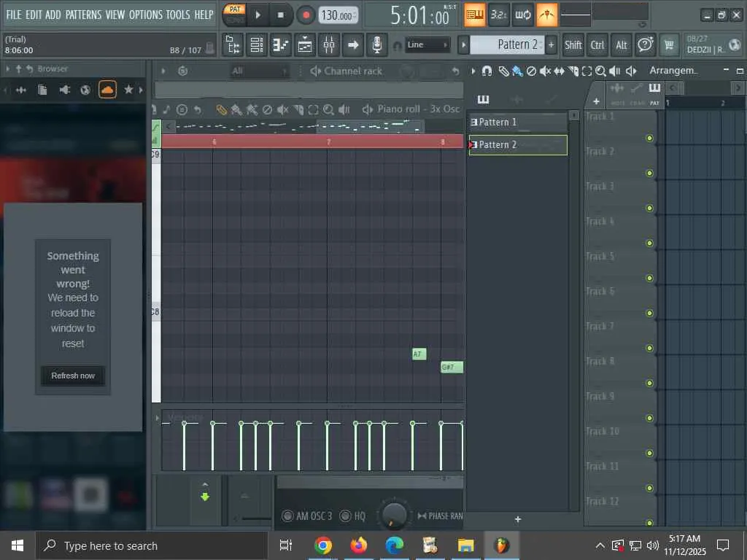Image resolution: width=747 pixels, height=560 pixels.
Task: Toggle the metronome button
Action: (x=547, y=15)
